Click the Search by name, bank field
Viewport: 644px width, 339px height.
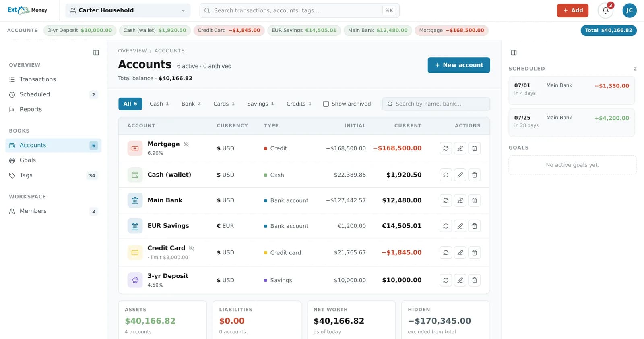click(436, 104)
